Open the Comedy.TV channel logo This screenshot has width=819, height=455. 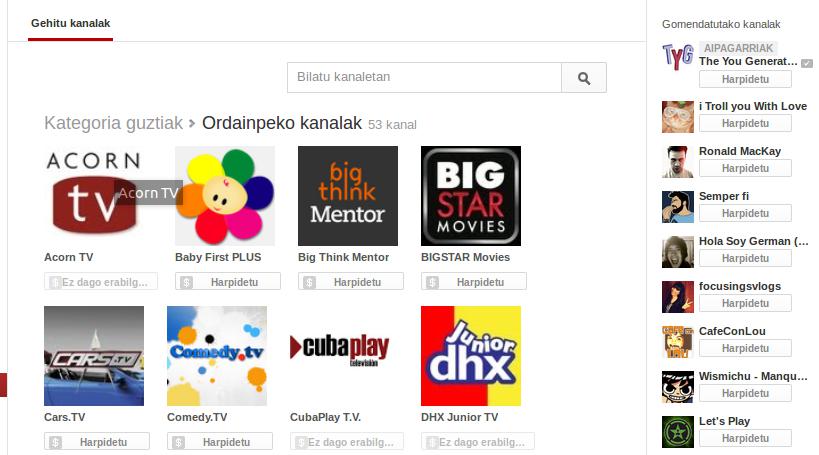[x=216, y=355]
